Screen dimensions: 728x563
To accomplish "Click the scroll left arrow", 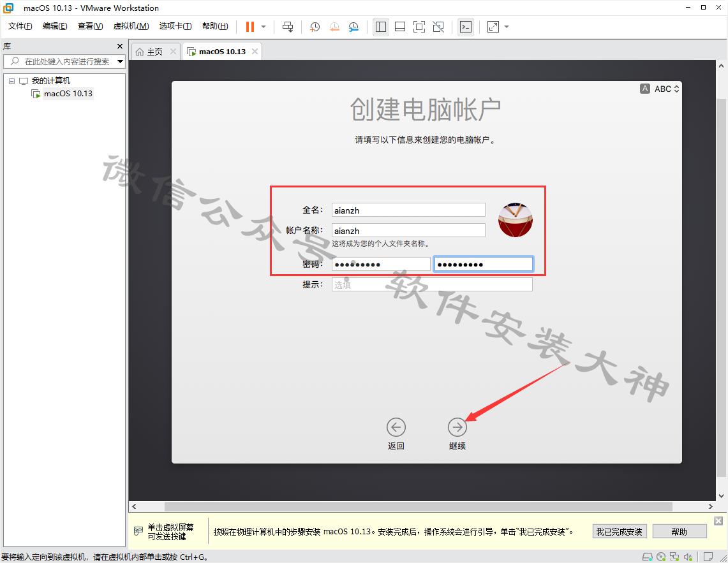I will click(134, 506).
